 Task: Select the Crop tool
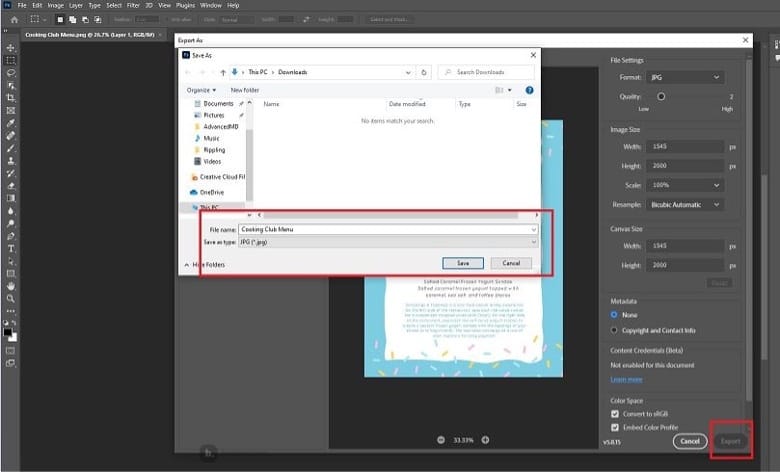(11, 98)
